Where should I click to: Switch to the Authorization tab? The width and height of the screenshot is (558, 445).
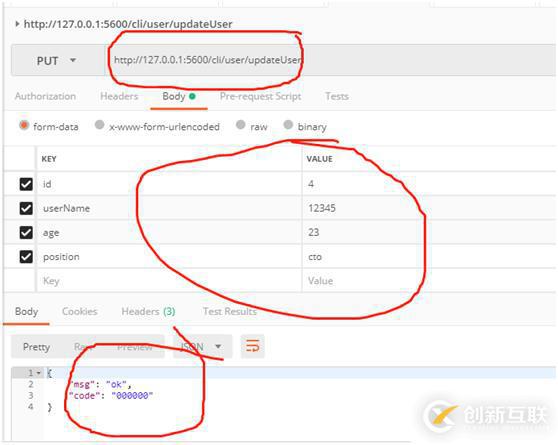[45, 96]
